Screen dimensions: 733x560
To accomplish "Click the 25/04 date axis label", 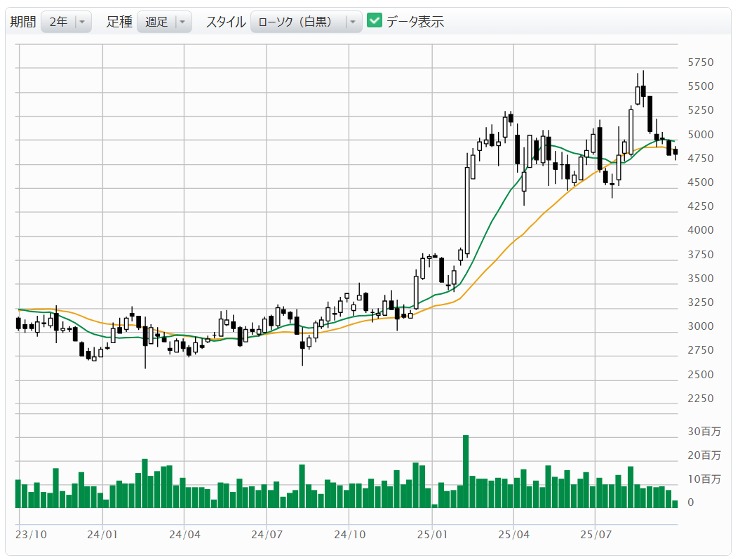I will pyautogui.click(x=513, y=534).
